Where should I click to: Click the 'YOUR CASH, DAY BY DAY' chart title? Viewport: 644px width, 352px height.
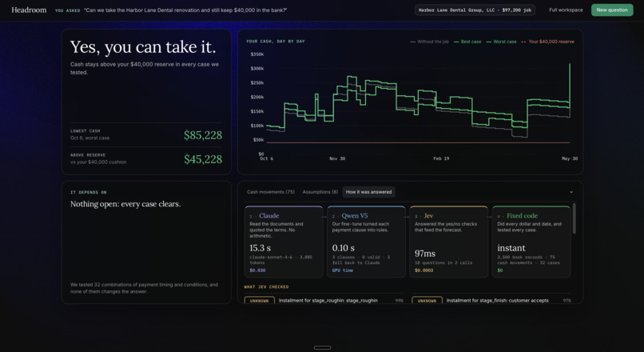tap(275, 42)
